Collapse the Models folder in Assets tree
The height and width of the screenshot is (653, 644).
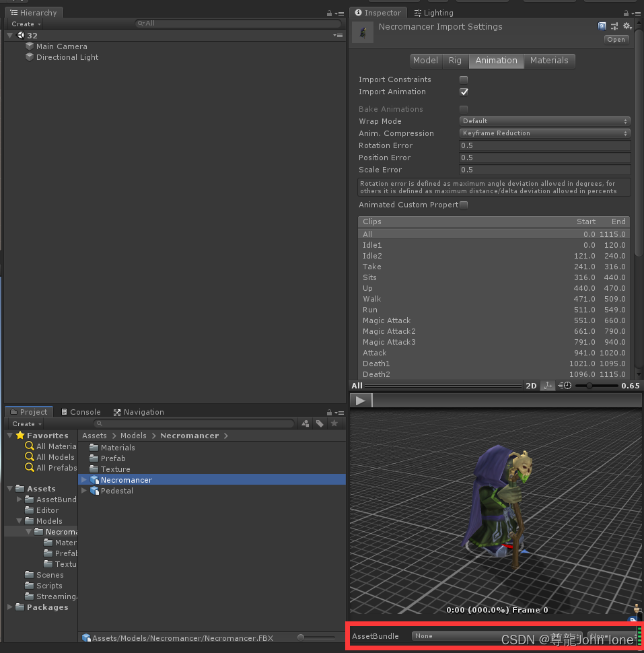(20, 521)
